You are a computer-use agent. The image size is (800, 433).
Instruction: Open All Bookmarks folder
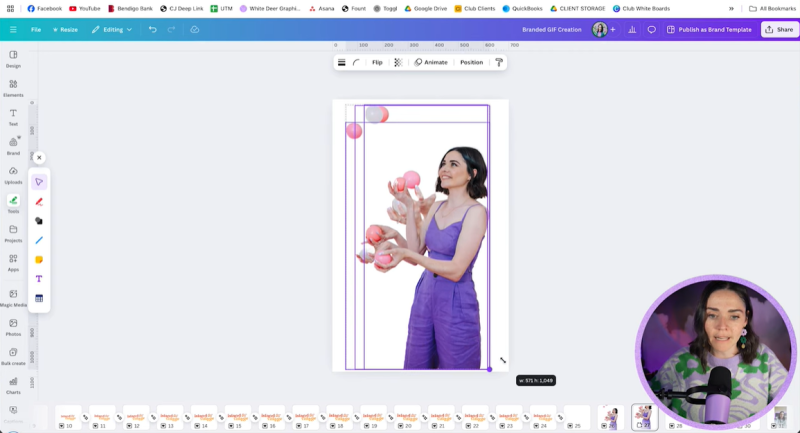pos(772,9)
